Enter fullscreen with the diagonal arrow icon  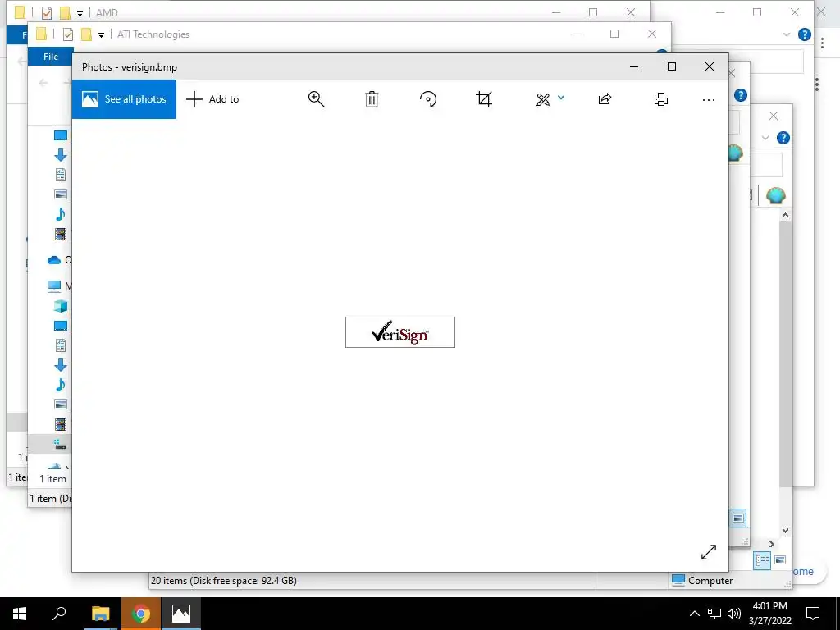[x=709, y=552]
